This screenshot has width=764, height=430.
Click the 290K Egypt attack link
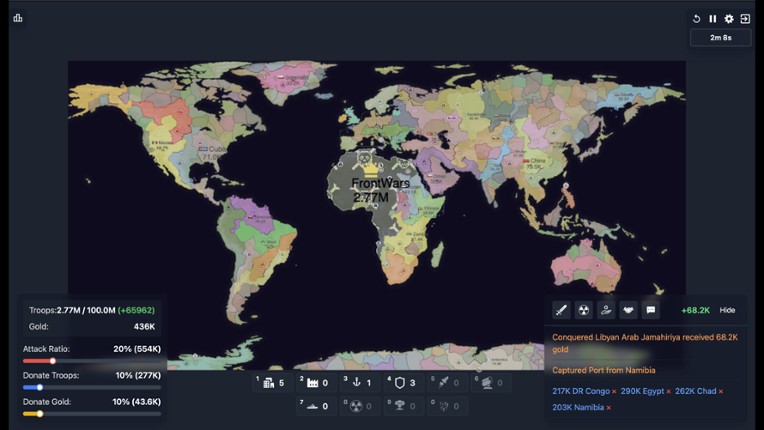641,391
